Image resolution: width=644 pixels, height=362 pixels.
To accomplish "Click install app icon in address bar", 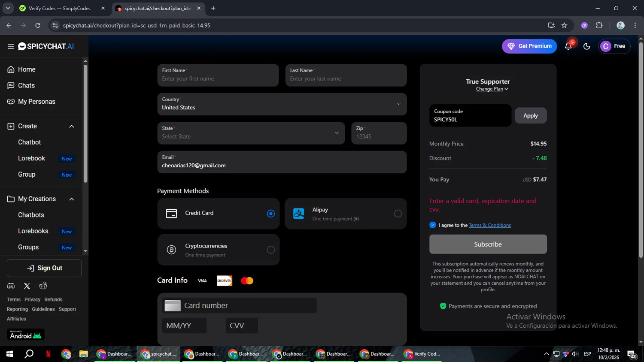I will pos(551,25).
